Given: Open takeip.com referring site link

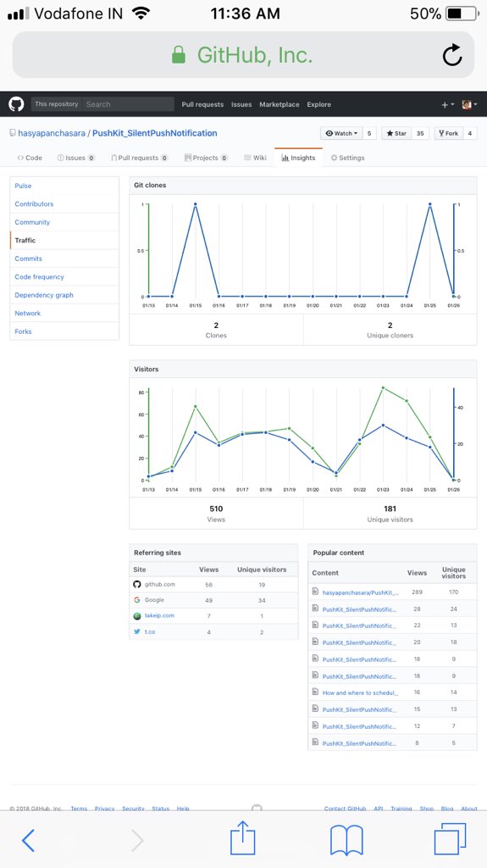Looking at the screenshot, I should tap(159, 615).
